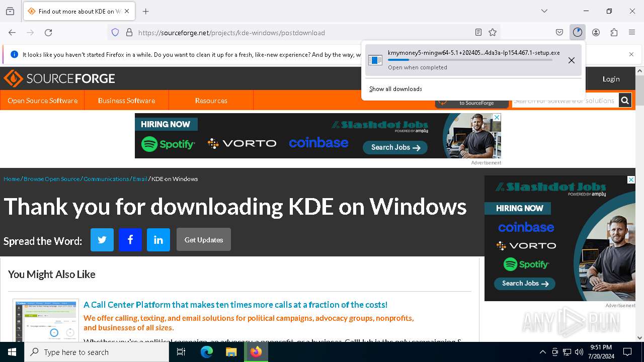Screen dimensions: 644x362
Task: Open the notification center icon
Action: (x=627, y=352)
